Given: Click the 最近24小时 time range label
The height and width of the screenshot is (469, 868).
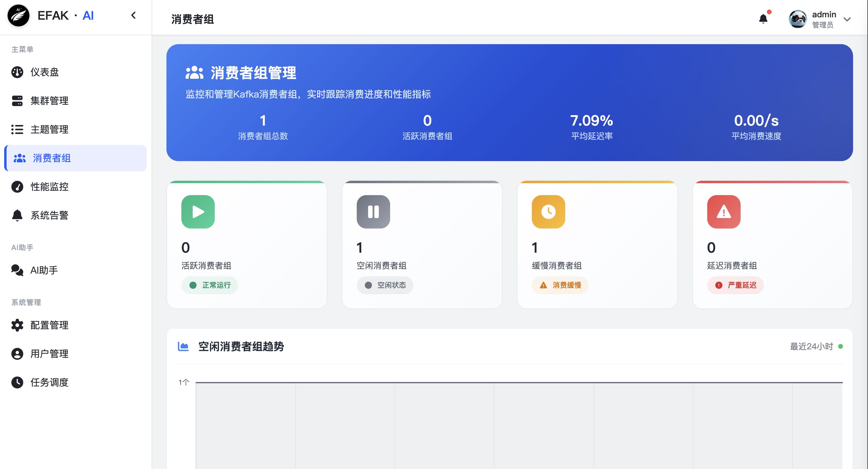Looking at the screenshot, I should (x=811, y=346).
